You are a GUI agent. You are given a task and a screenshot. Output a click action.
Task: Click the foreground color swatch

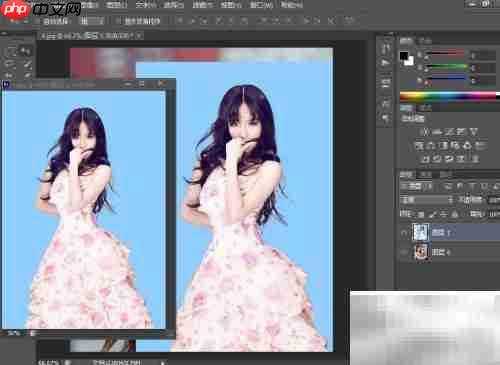(404, 55)
